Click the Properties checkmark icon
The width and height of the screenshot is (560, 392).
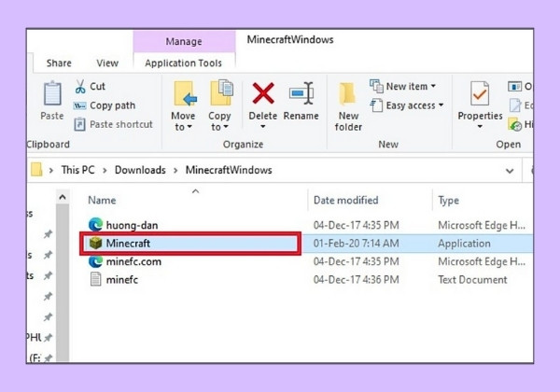[480, 93]
